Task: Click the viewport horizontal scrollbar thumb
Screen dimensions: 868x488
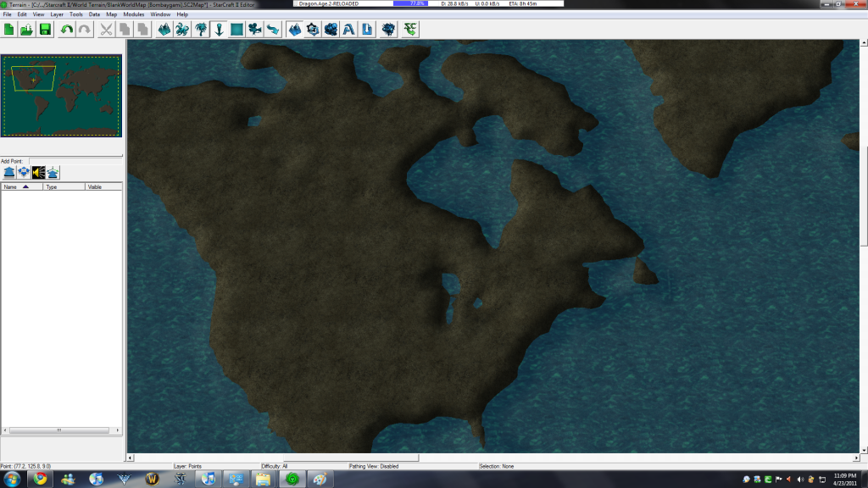Action: pos(351,457)
